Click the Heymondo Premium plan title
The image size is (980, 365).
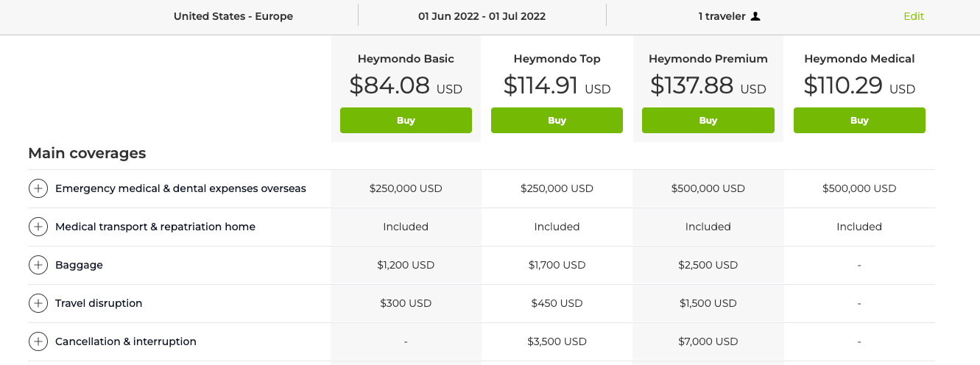point(708,59)
